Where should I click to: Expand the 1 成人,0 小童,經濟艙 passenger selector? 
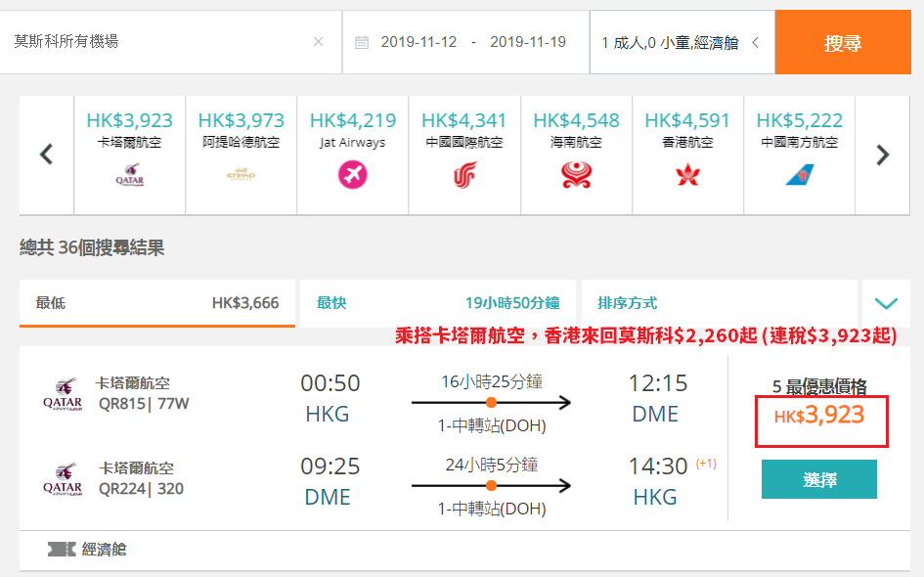(x=682, y=42)
